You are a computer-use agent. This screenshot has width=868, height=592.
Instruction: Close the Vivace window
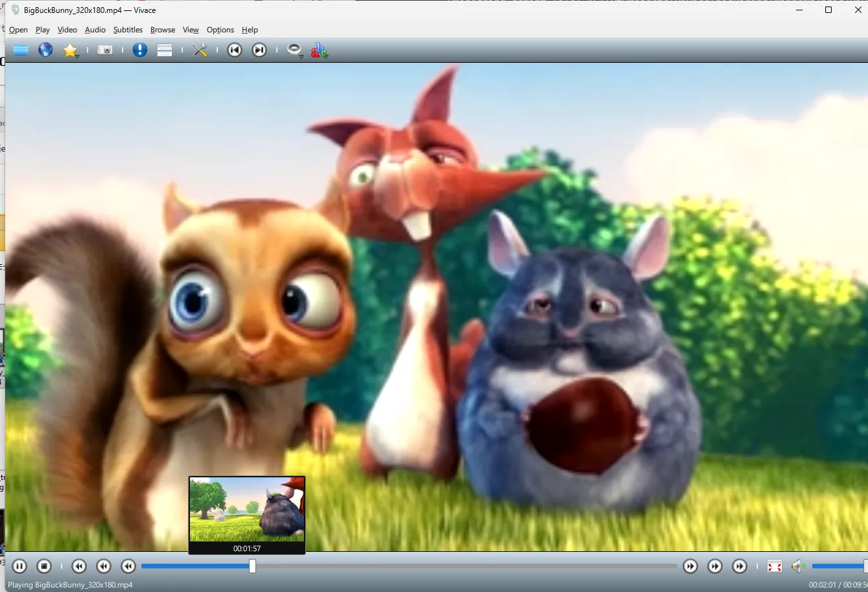coord(858,10)
